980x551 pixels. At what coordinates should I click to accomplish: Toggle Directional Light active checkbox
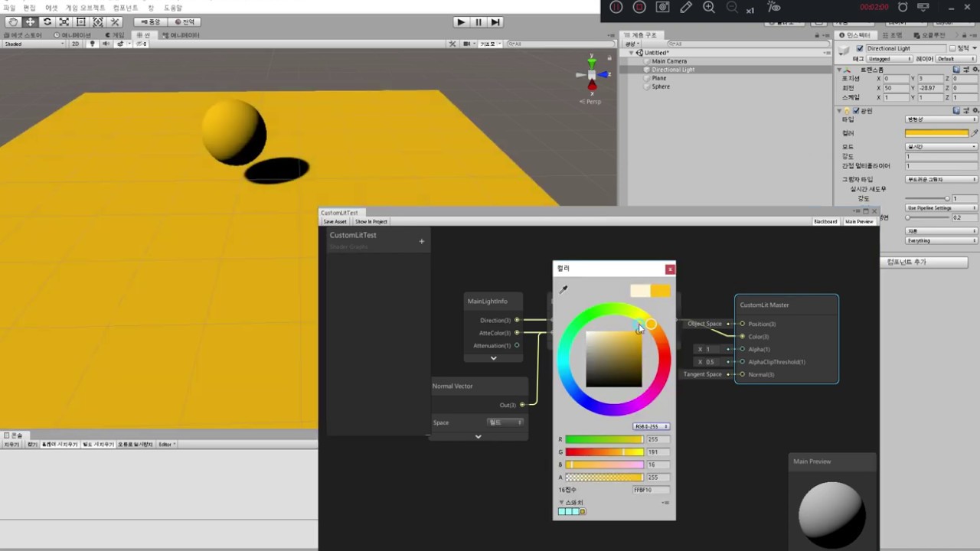tap(860, 48)
